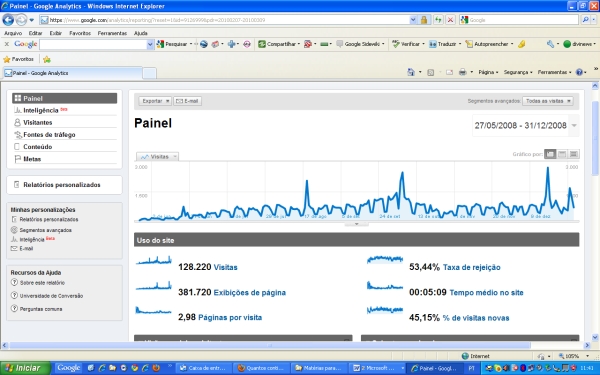Click the Firefox icon in Quick Launch taskbar

(156, 368)
